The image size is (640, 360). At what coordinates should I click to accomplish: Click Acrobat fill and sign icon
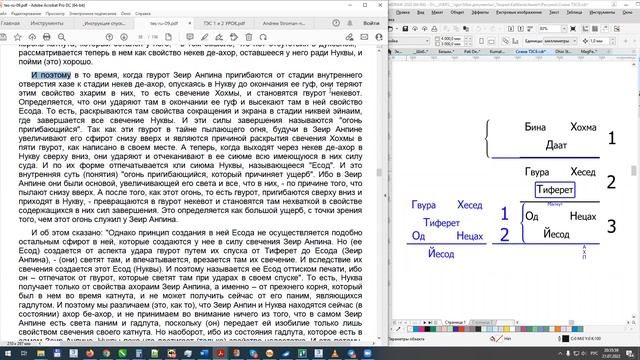point(349,37)
